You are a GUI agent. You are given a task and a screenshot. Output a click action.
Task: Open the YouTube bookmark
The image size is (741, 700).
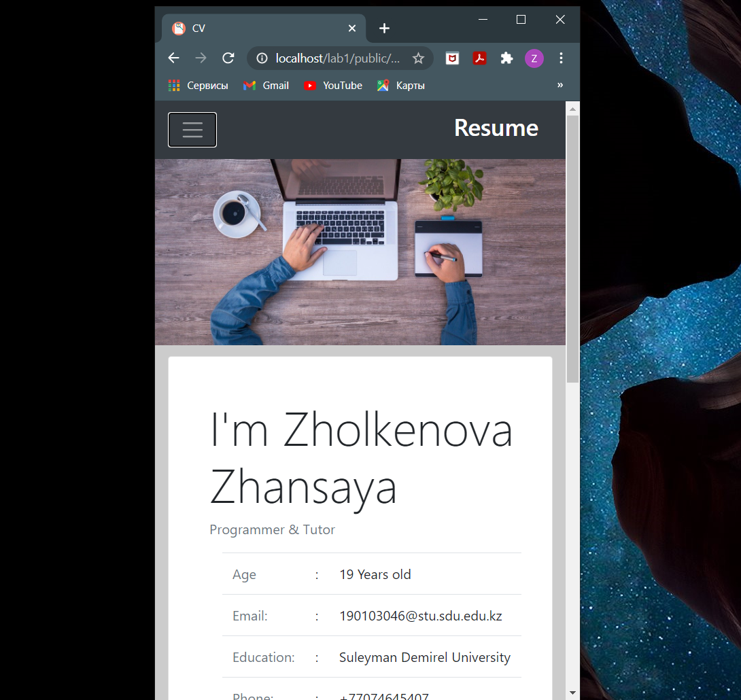click(x=333, y=86)
